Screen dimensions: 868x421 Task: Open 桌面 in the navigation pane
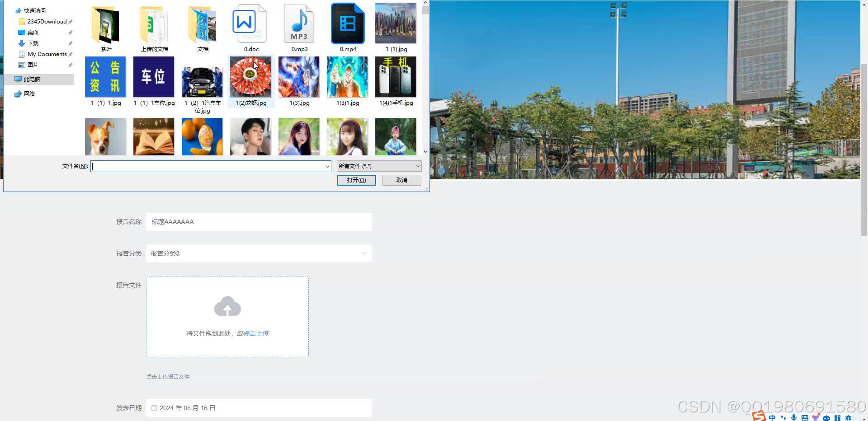(33, 32)
